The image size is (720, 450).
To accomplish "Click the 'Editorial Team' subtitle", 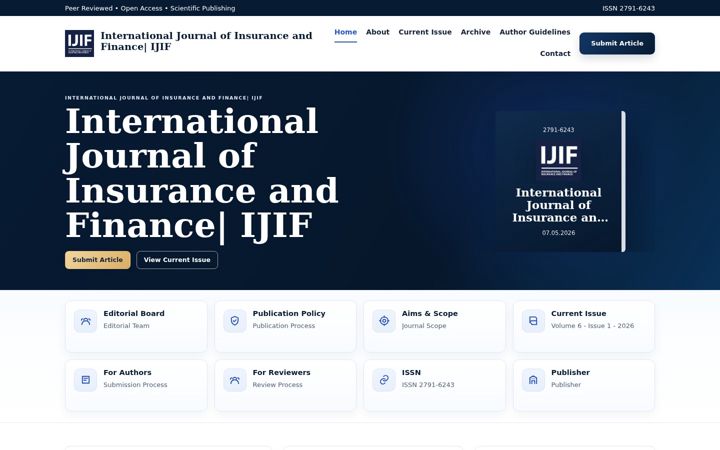I will (x=126, y=326).
